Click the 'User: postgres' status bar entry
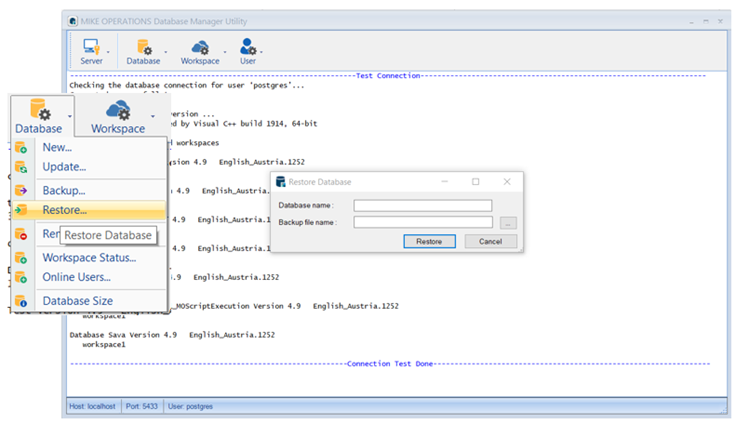This screenshot has width=736, height=424. click(190, 406)
